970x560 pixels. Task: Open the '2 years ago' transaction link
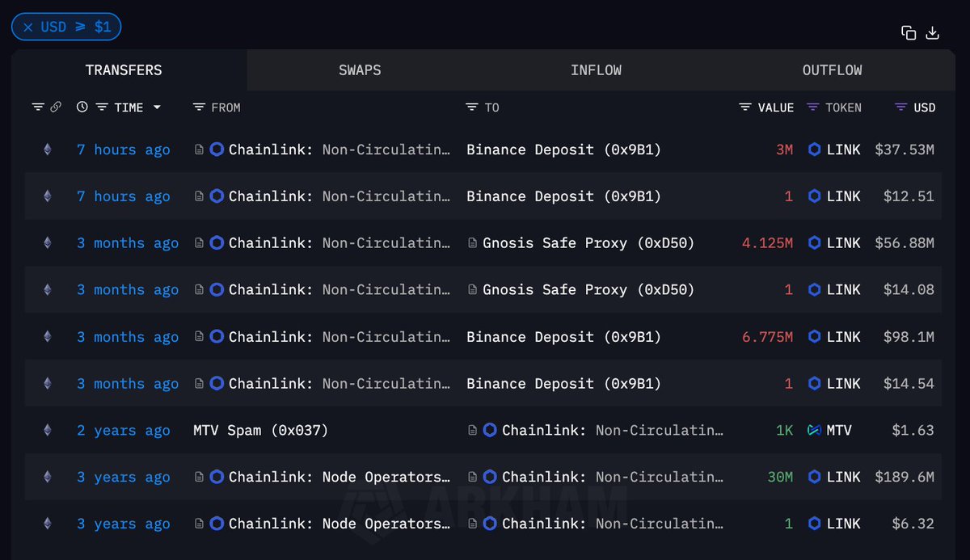pyautogui.click(x=124, y=431)
